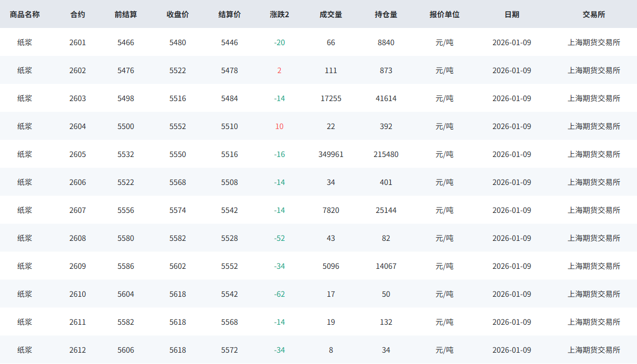Select the 17255 volume cell
637x364 pixels.
(x=331, y=98)
